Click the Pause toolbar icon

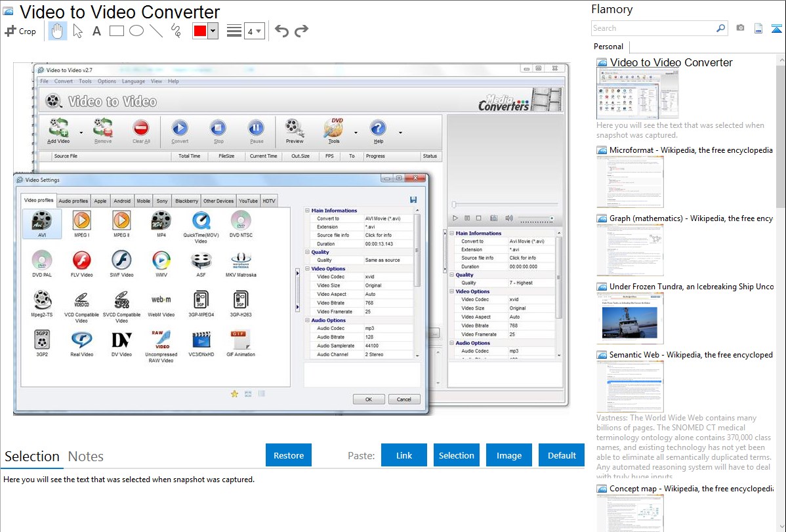click(256, 131)
